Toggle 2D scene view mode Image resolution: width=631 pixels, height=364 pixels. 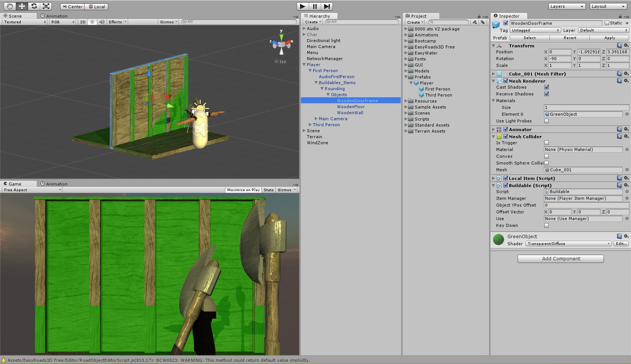pos(83,22)
